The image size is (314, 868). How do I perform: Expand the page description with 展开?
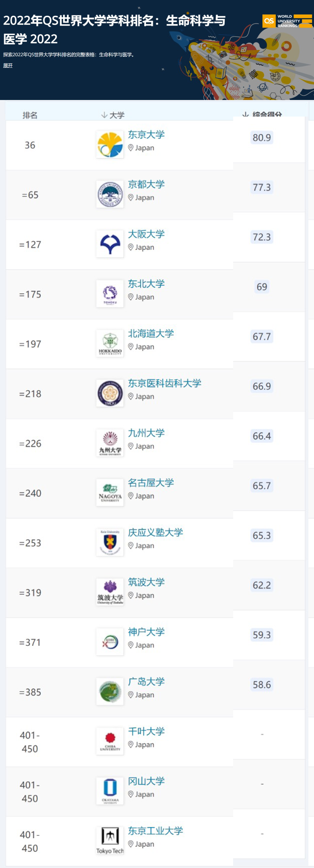8,65
